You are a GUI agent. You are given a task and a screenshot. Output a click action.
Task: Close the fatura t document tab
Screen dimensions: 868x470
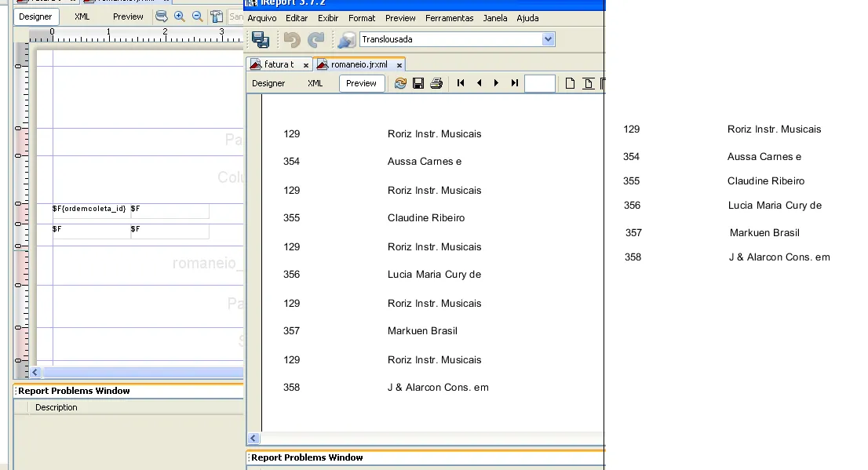[305, 65]
